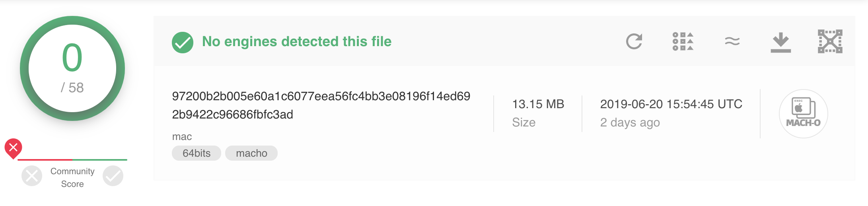Click the 13.15 MB file size value
The image size is (868, 206).
pos(538,104)
